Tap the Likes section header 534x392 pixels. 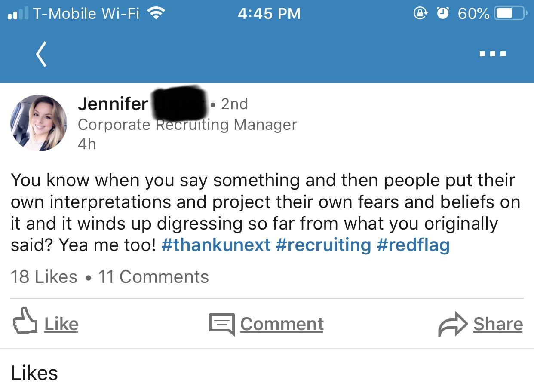[34, 373]
